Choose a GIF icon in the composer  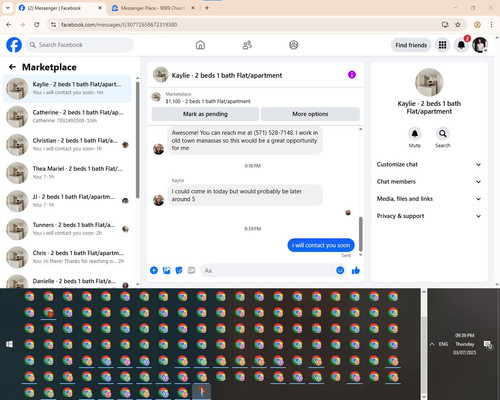tap(191, 270)
